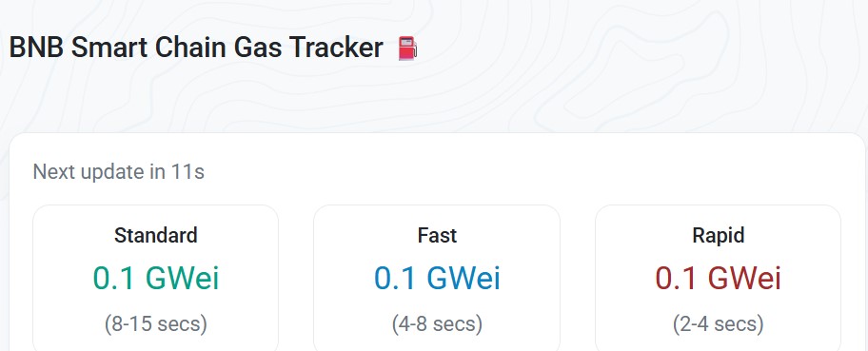Click the (8-15 secs) time estimate

(155, 323)
